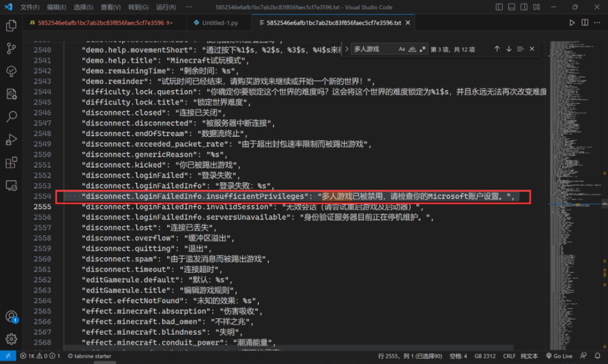Click the "disconnect.timeout" key text
This screenshot has height=364, width=608.
[x=126, y=269]
